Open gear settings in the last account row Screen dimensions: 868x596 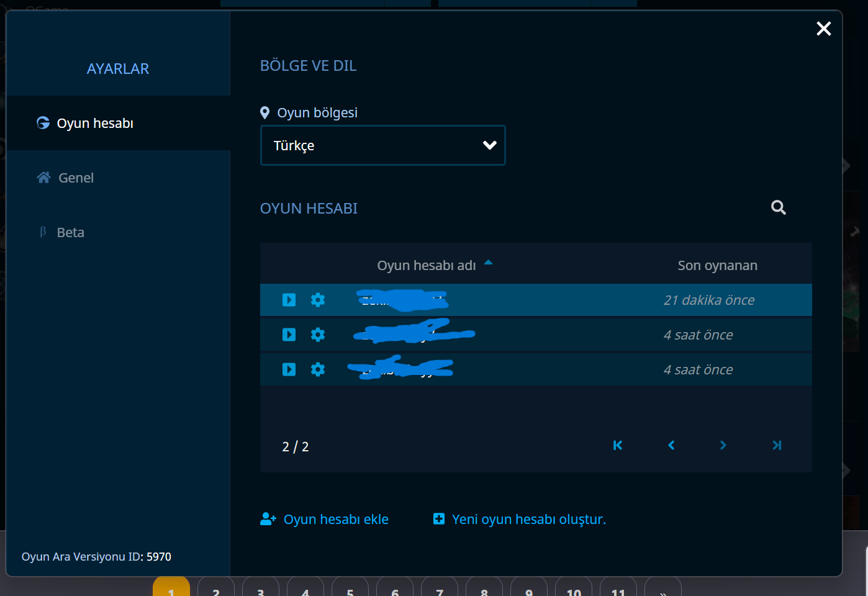point(318,369)
